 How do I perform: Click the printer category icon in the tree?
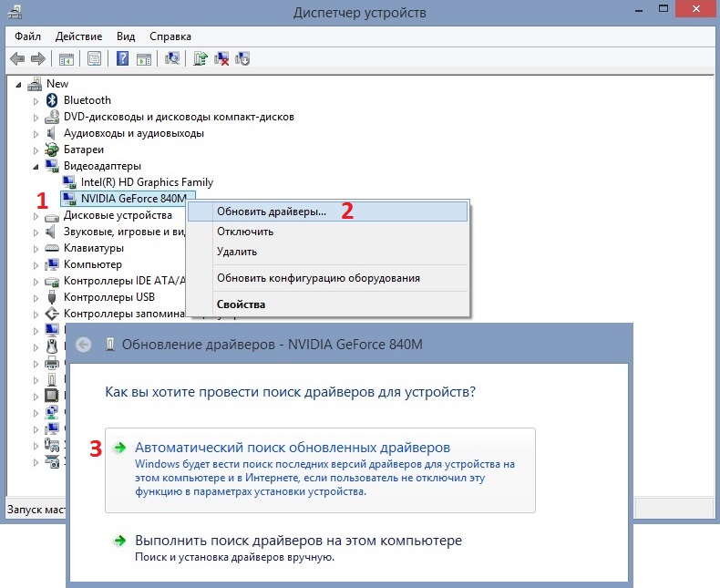pyautogui.click(x=52, y=363)
